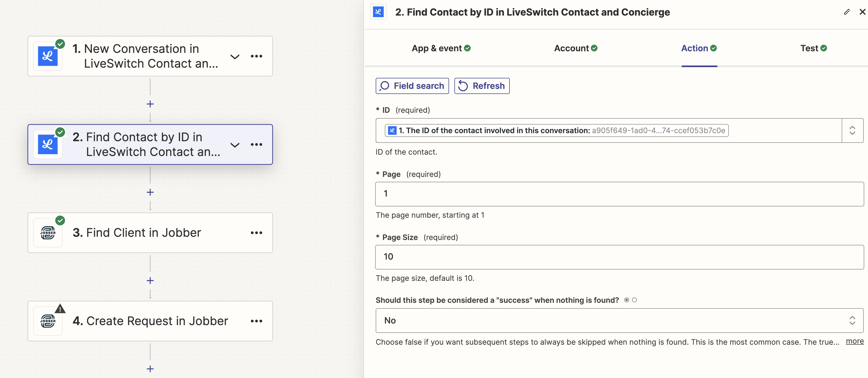
Task: Close the step editor panel
Action: coord(862,12)
